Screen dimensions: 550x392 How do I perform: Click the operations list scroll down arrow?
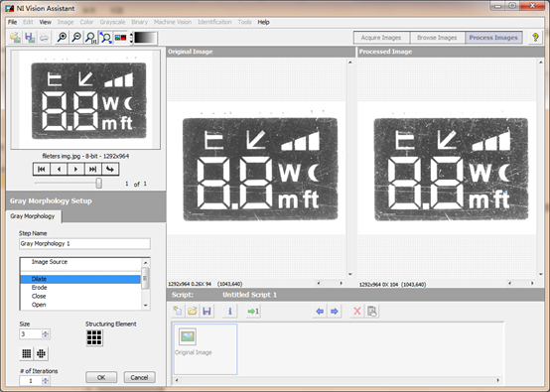(x=146, y=306)
